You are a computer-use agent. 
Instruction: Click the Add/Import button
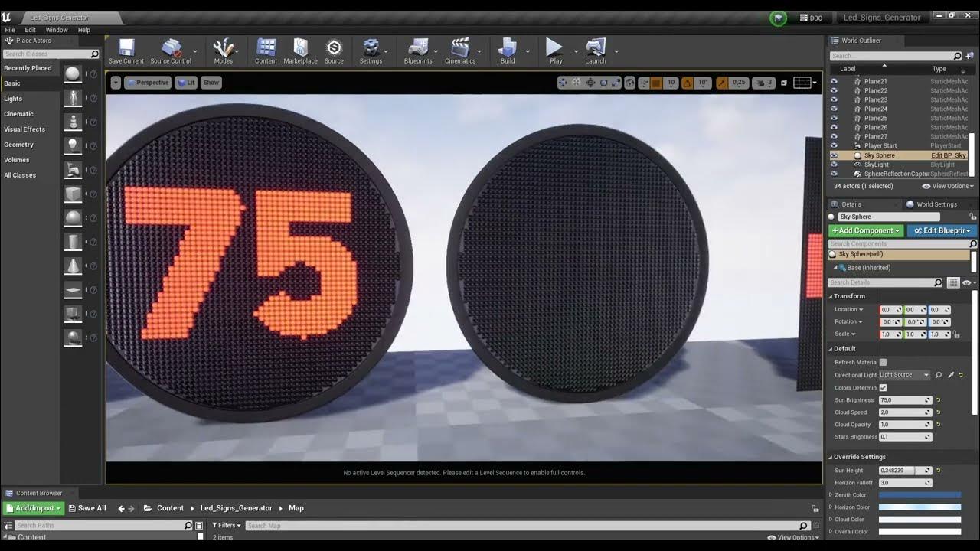coord(33,508)
